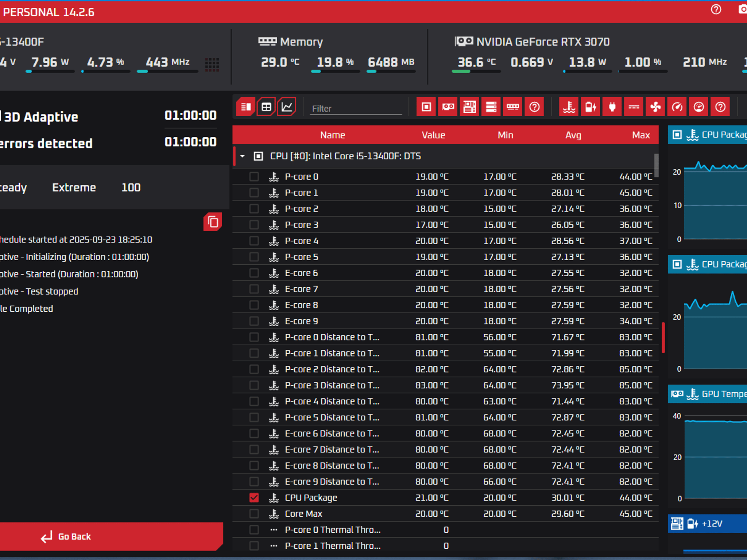Collapse the CPU [#0] Intel Core i5-13400F group

click(x=242, y=156)
